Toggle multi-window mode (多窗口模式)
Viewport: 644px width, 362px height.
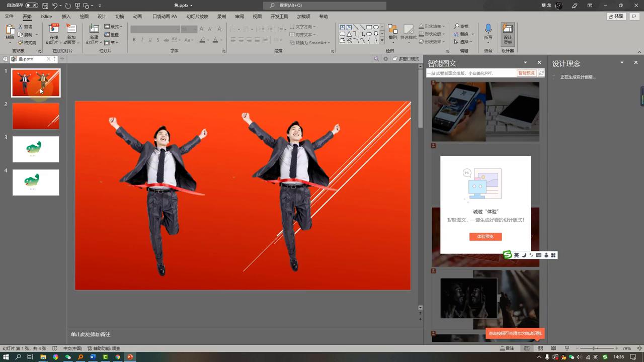point(406,59)
